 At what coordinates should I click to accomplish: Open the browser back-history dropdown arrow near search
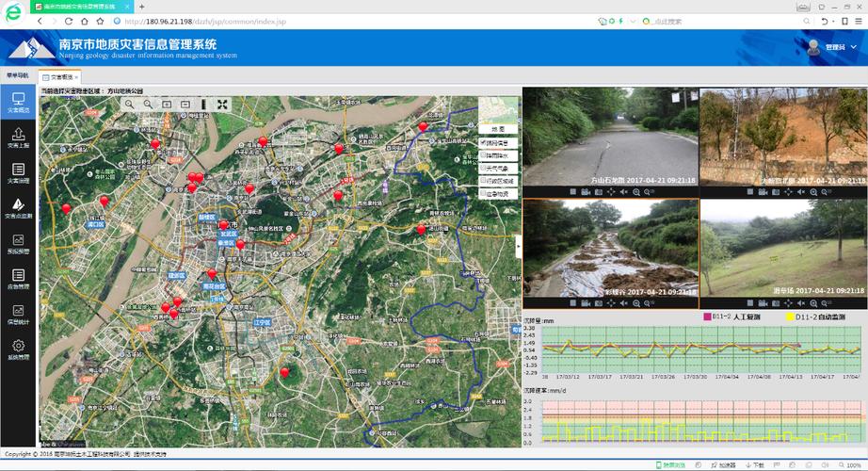point(833,21)
